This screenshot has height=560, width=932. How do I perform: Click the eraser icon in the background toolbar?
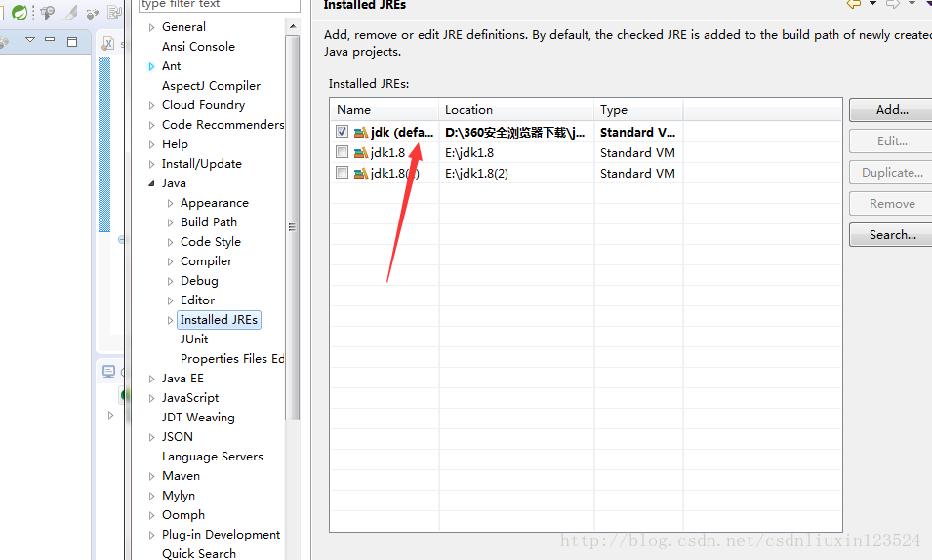[70, 12]
